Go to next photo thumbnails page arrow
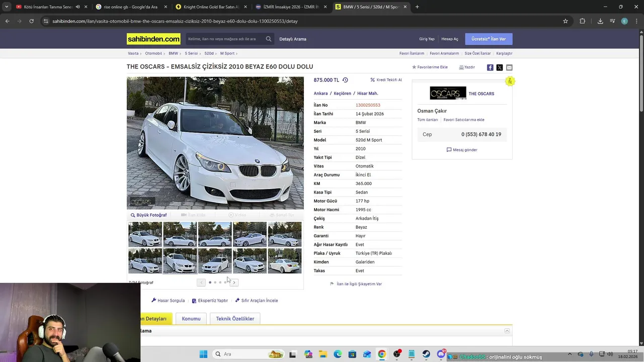The height and width of the screenshot is (362, 644). click(x=234, y=283)
